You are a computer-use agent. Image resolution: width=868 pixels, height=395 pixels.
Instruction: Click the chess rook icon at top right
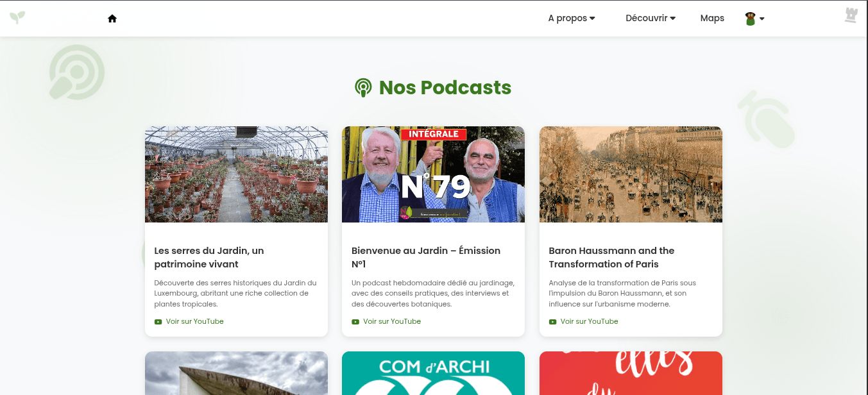(x=851, y=15)
